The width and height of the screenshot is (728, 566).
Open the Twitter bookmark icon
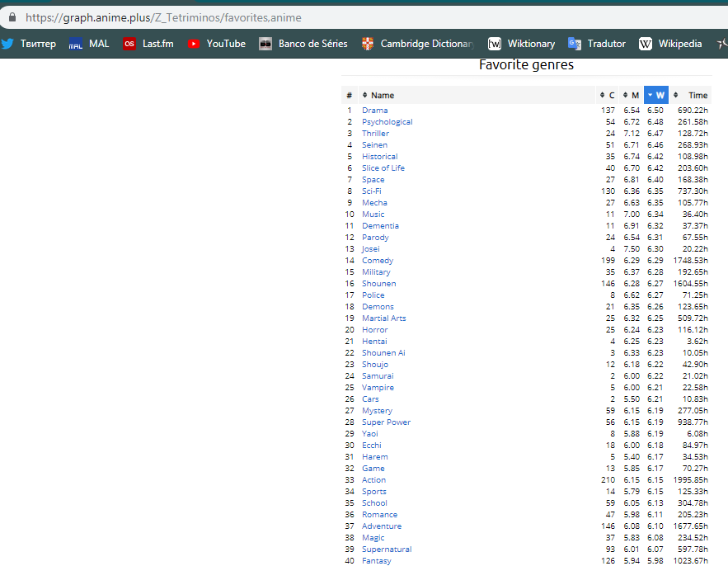pyautogui.click(x=7, y=44)
